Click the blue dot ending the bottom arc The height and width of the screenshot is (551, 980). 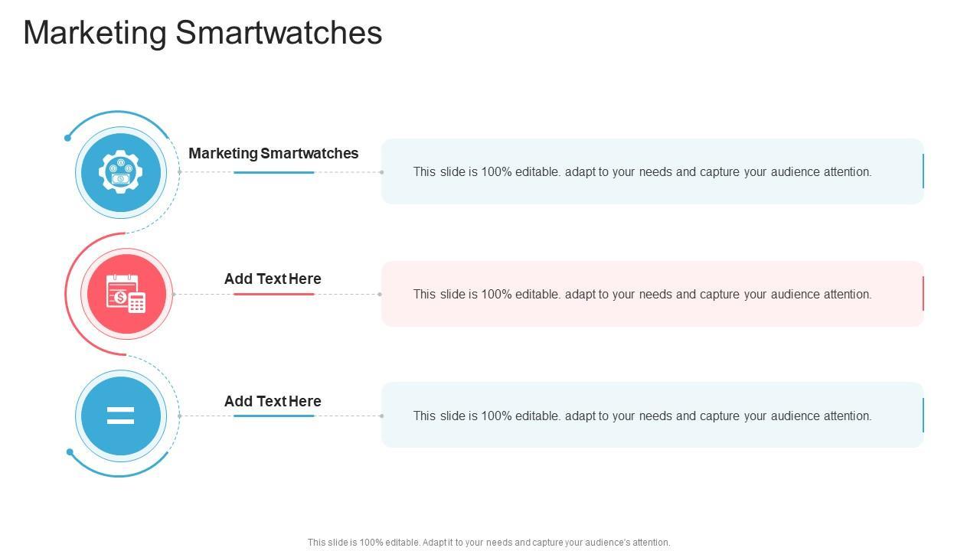tap(70, 452)
